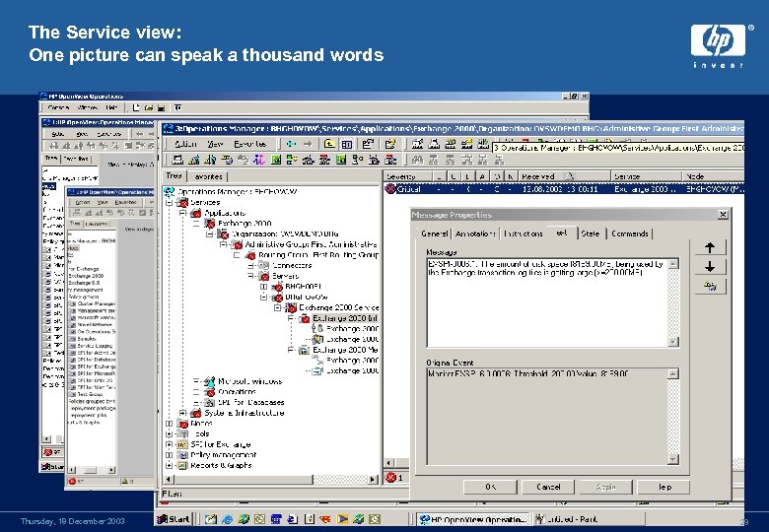The image size is (769, 532).
Task: Click the forward arrow in Operations Manager toolbar
Action: click(308, 144)
